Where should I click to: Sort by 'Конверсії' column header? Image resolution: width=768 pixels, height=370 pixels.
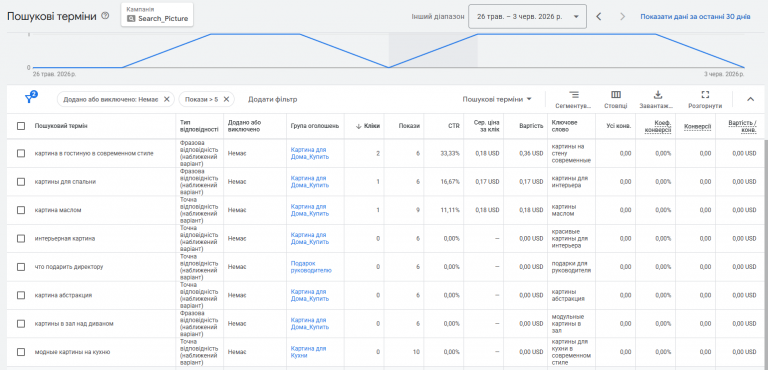pyautogui.click(x=697, y=126)
